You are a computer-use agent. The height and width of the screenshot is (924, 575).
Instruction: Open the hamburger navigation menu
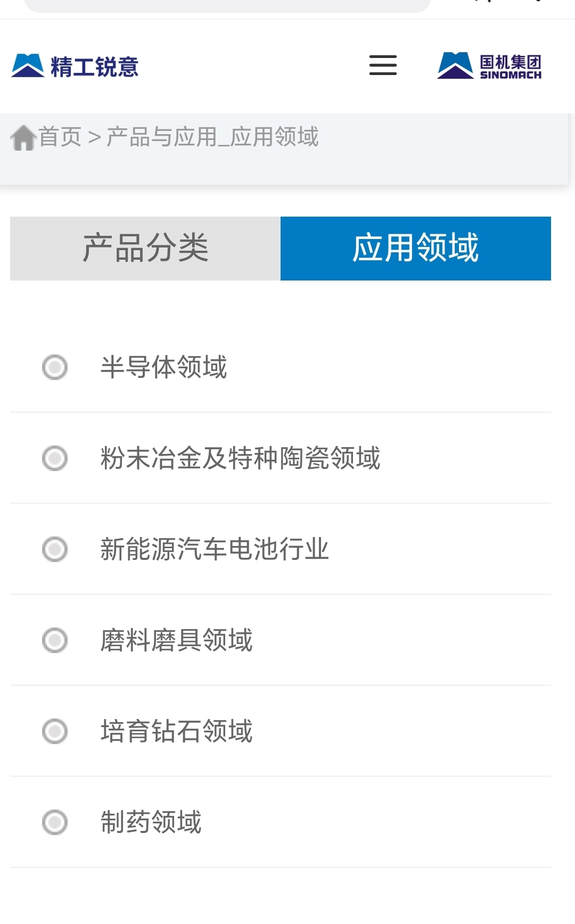[383, 65]
